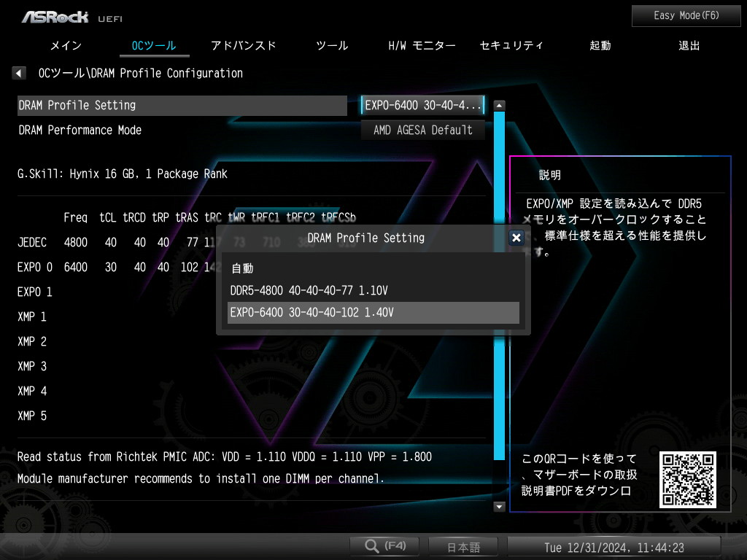Click the QR code for the manual PDF
Viewport: 747px width, 560px height.
tap(688, 480)
